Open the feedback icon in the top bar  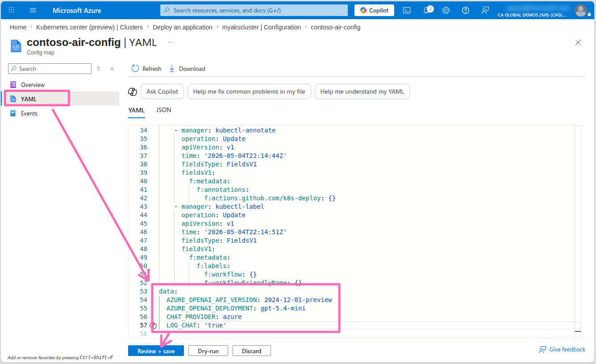pos(485,10)
